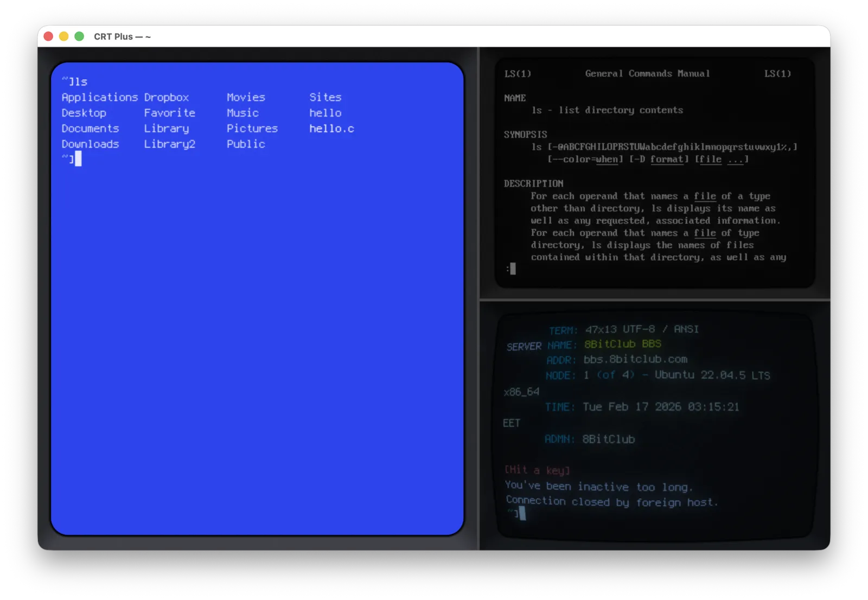Minimize the window with yellow button
The height and width of the screenshot is (600, 868).
pos(63,36)
